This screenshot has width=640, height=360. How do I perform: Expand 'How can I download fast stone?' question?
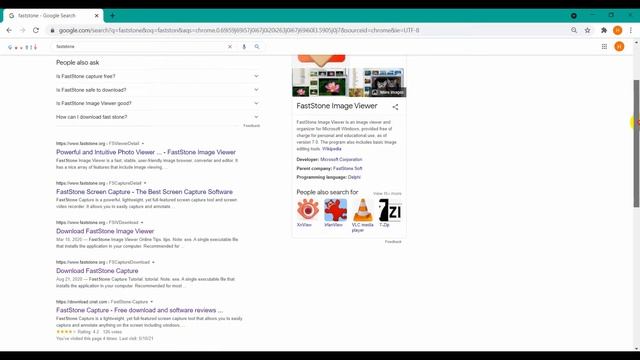point(158,117)
